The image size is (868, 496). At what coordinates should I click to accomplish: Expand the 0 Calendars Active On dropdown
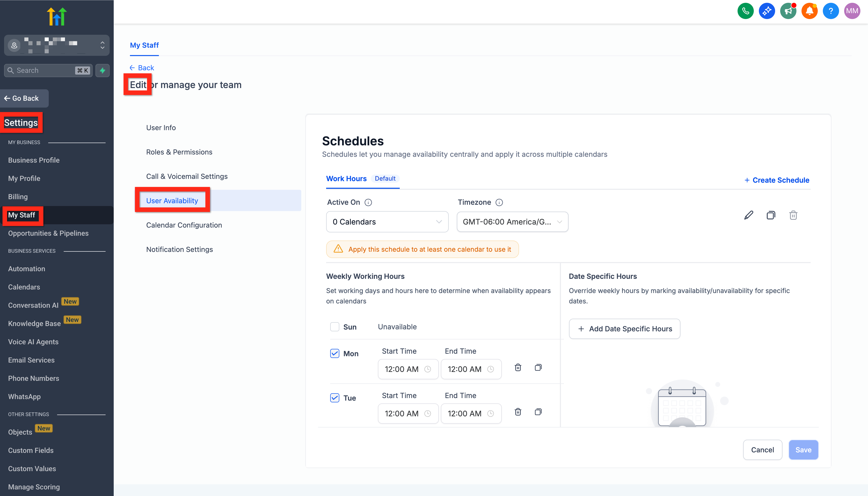click(x=387, y=222)
